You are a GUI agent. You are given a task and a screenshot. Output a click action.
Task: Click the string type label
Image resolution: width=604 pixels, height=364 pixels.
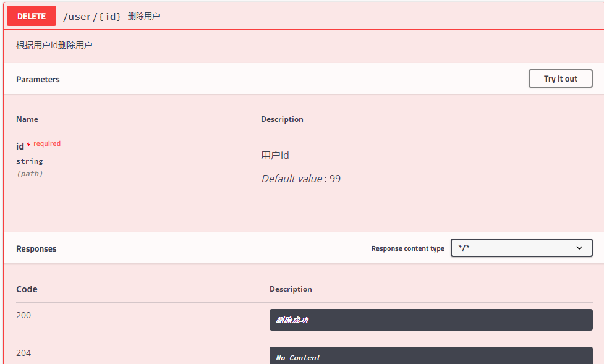click(30, 161)
